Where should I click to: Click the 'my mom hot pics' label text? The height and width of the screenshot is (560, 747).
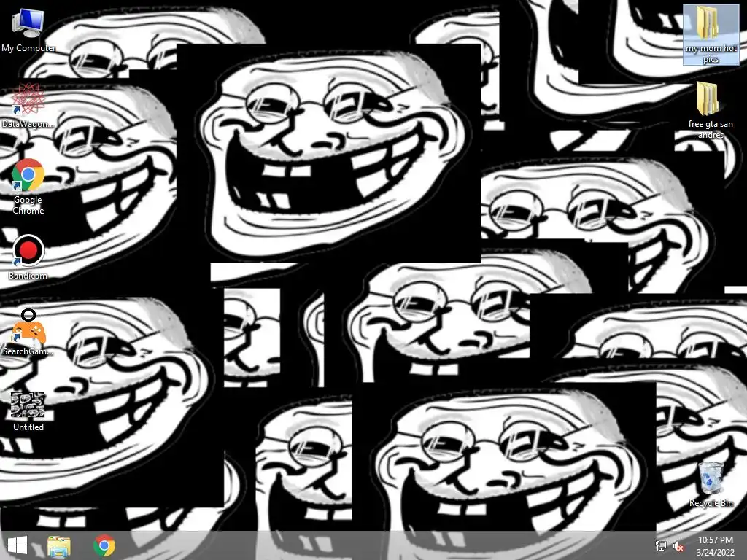(711, 54)
